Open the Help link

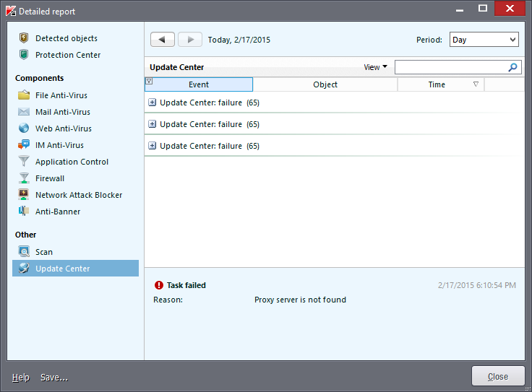(x=21, y=377)
